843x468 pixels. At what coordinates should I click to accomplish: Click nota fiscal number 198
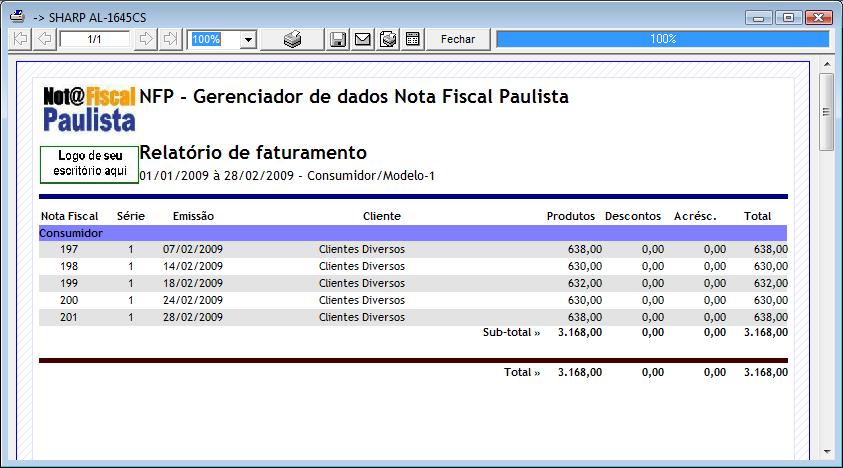pyautogui.click(x=69, y=266)
